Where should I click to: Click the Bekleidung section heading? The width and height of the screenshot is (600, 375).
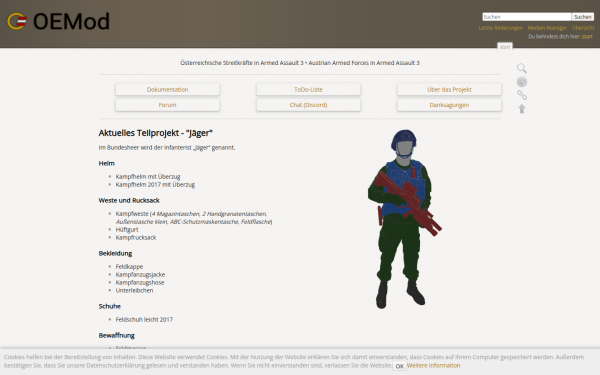click(115, 253)
